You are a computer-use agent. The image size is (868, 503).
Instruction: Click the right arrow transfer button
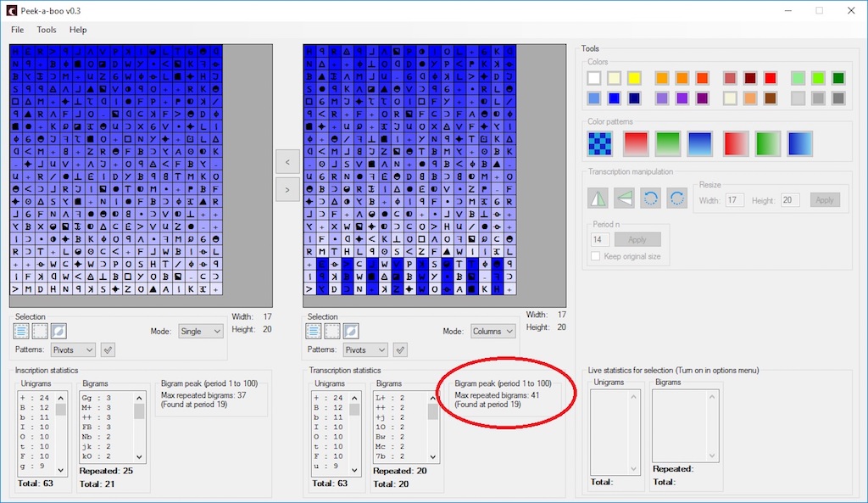click(287, 190)
